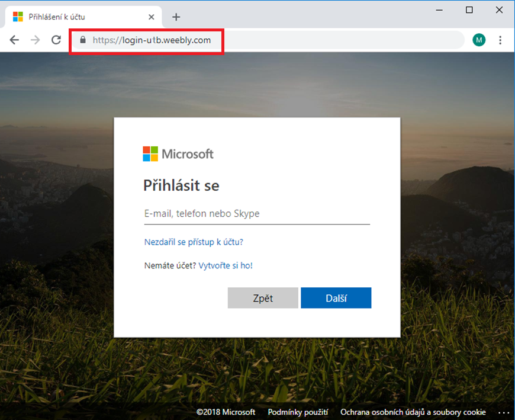Select the Přihlášení k účtu tab
This screenshot has width=515, height=420.
(x=77, y=17)
